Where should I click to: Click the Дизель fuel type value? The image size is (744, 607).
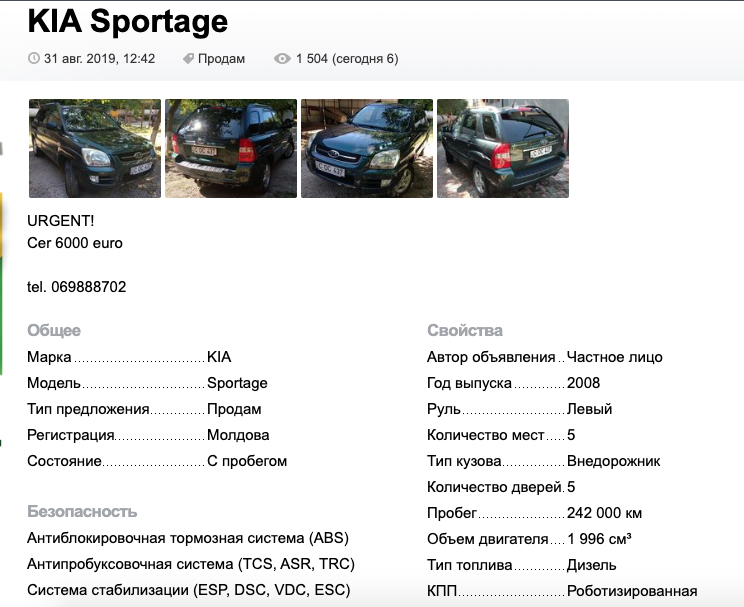[591, 565]
